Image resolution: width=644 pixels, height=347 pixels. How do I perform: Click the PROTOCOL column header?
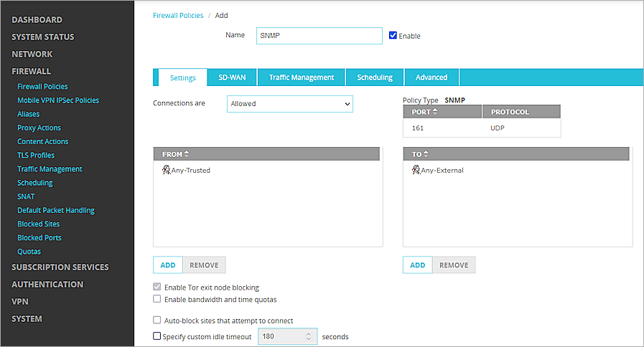pos(521,112)
